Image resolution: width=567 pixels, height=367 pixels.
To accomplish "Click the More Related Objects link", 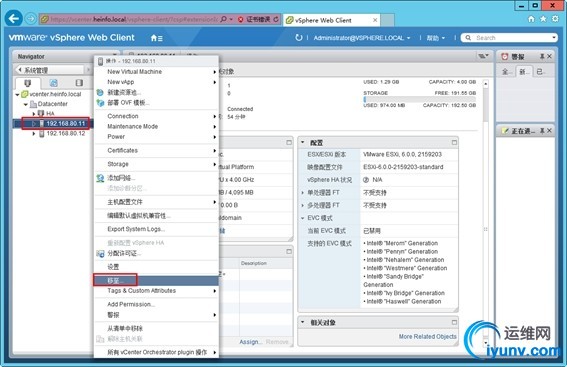I will pos(427,337).
